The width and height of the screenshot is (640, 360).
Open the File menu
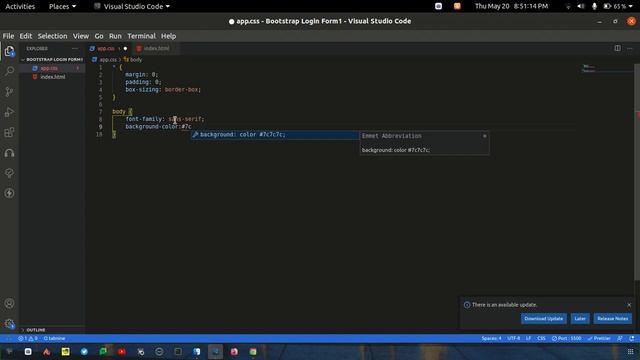(x=8, y=36)
